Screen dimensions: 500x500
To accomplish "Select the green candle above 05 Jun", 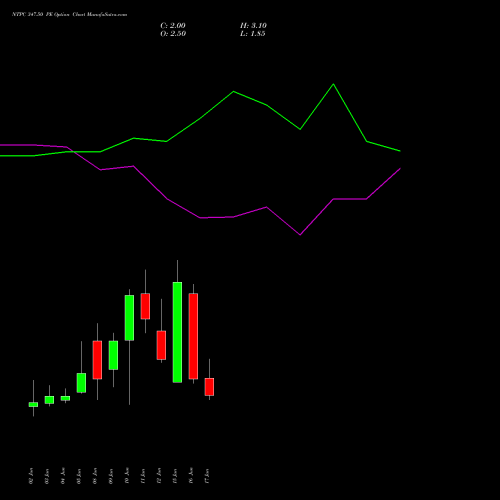I will (81, 383).
